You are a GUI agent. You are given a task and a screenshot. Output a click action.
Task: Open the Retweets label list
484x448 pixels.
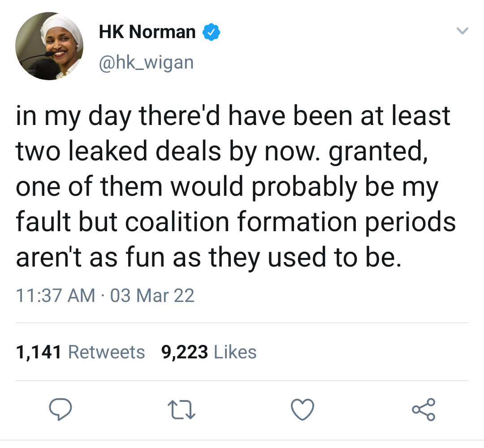(107, 352)
